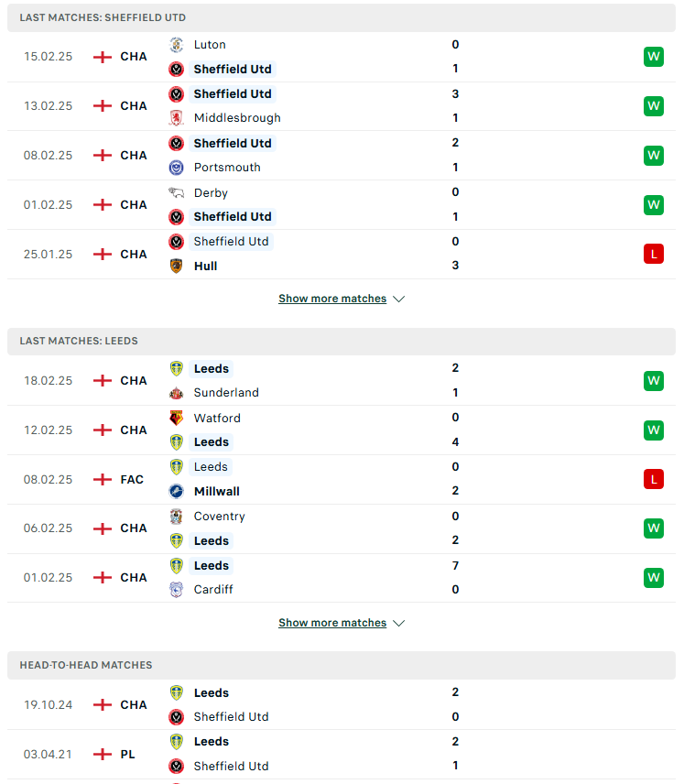Open the Leeds 7-0 Cardiff match row
Image resolution: width=684 pixels, height=784 pixels.
[x=342, y=578]
